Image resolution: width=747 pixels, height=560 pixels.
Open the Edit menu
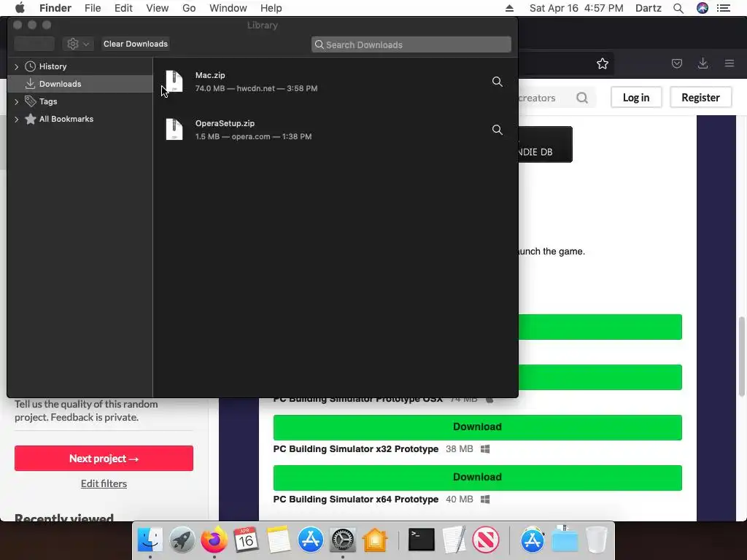click(123, 8)
